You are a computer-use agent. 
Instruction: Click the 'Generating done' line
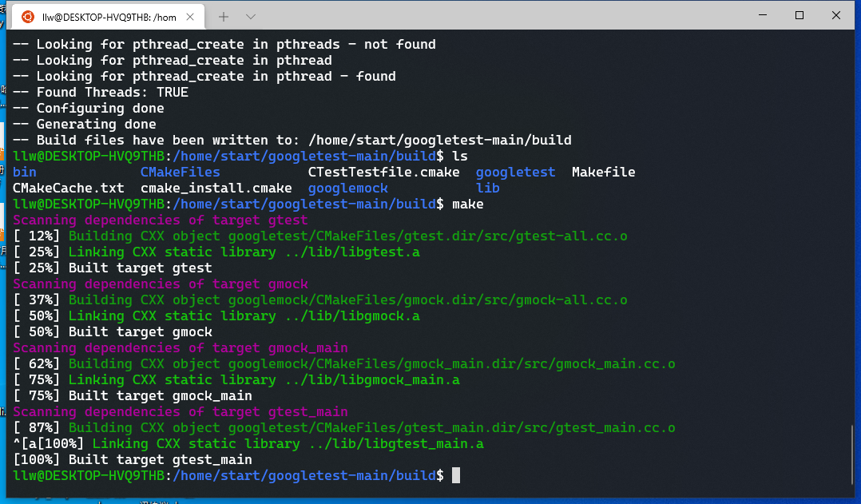pyautogui.click(x=85, y=124)
